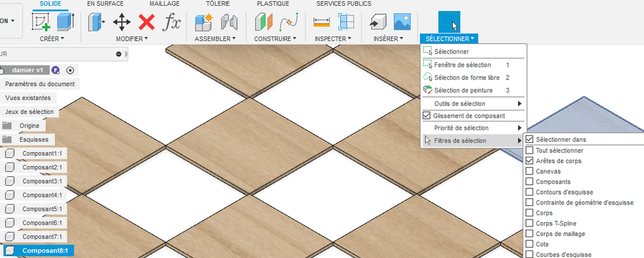
Task: Select Composant5:1 in browser tree
Action: point(42,209)
